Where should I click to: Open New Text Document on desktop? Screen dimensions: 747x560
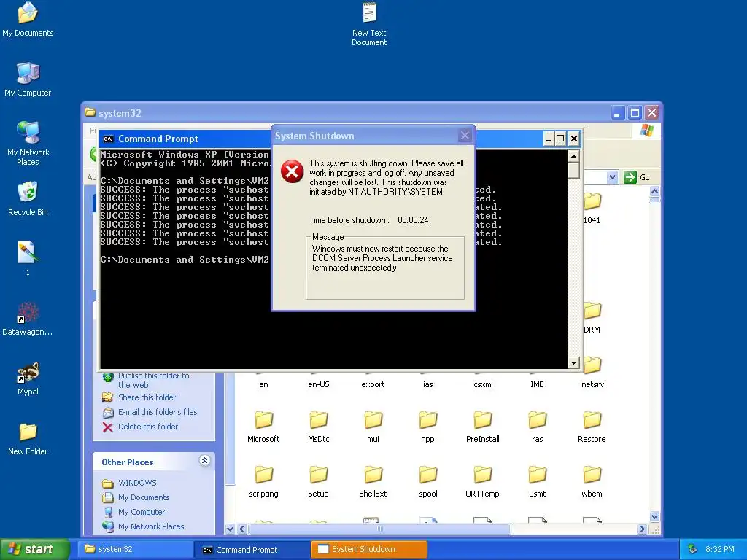point(369,24)
